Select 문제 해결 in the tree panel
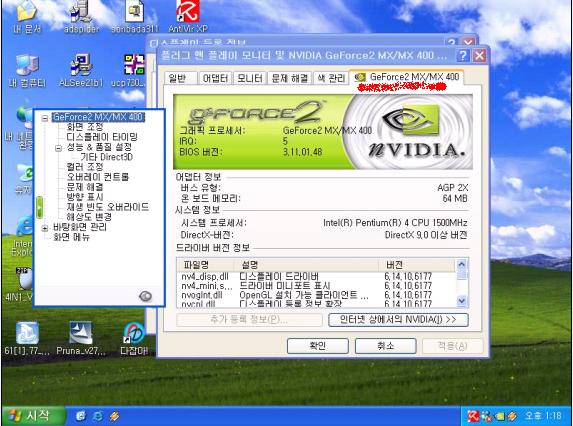 tap(85, 187)
